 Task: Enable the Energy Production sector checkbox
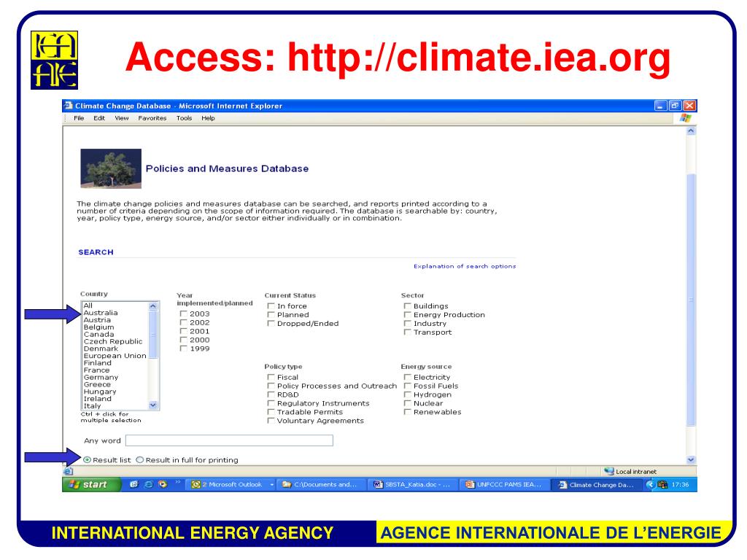point(407,314)
